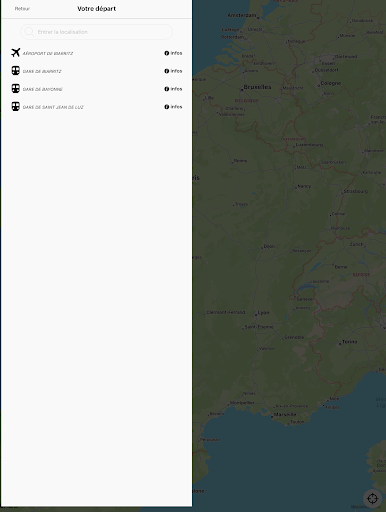The width and height of the screenshot is (386, 512).
Task: Choose the "Gare de Biarritz" label
Action: (x=42, y=71)
